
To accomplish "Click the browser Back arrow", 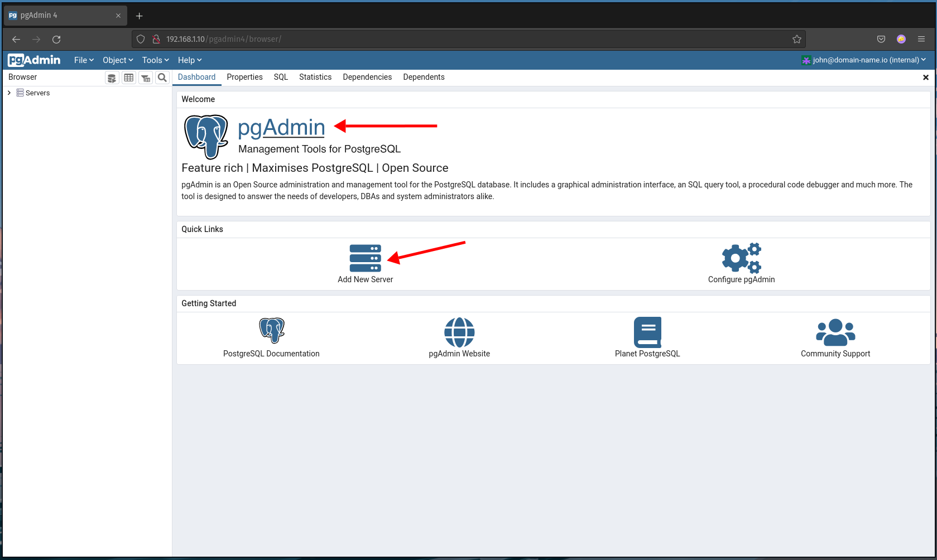I will point(16,39).
